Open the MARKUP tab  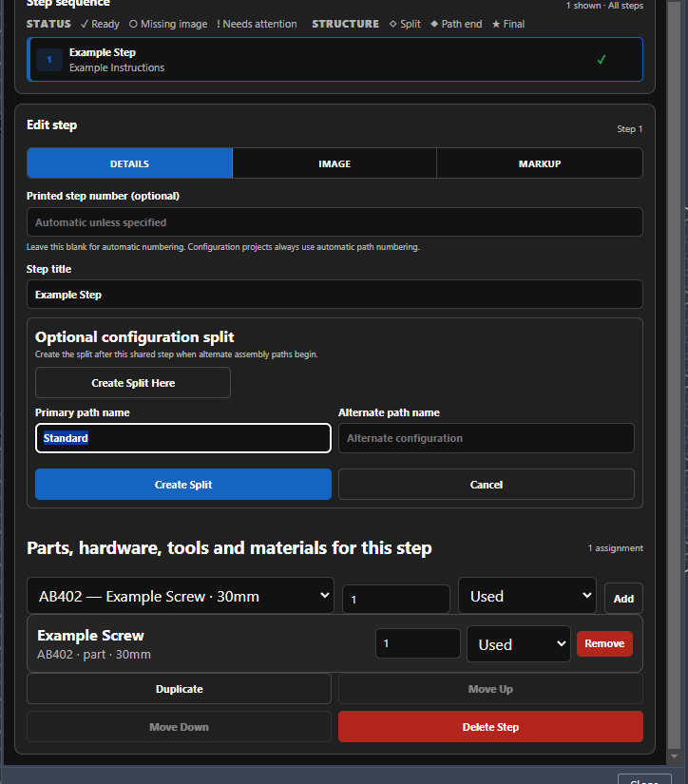(x=540, y=163)
